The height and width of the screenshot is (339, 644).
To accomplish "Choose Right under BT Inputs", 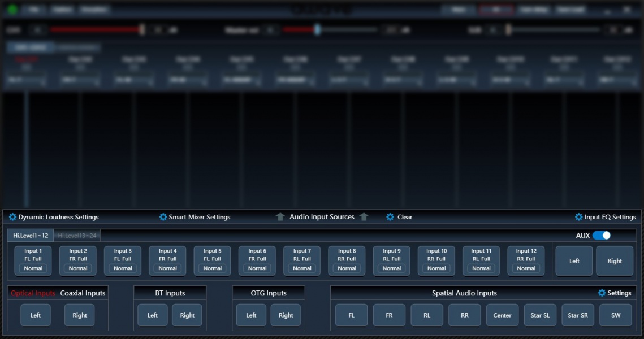I will coord(187,315).
